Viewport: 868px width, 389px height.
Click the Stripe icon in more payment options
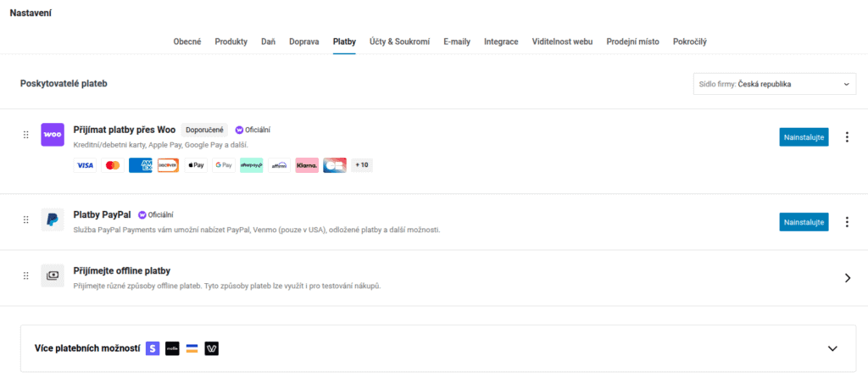coord(153,348)
